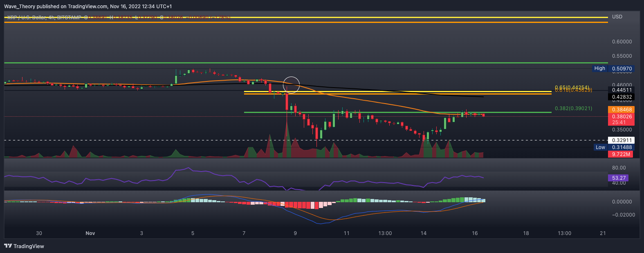Click date label 16 on the time axis
This screenshot has height=253, width=644.
click(475, 233)
